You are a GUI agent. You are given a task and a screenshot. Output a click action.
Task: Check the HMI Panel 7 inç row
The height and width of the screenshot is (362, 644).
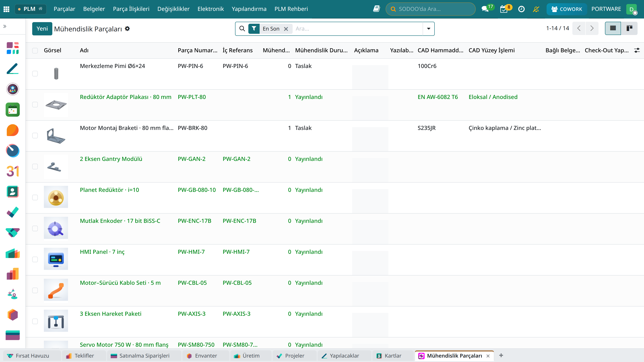pos(35,259)
